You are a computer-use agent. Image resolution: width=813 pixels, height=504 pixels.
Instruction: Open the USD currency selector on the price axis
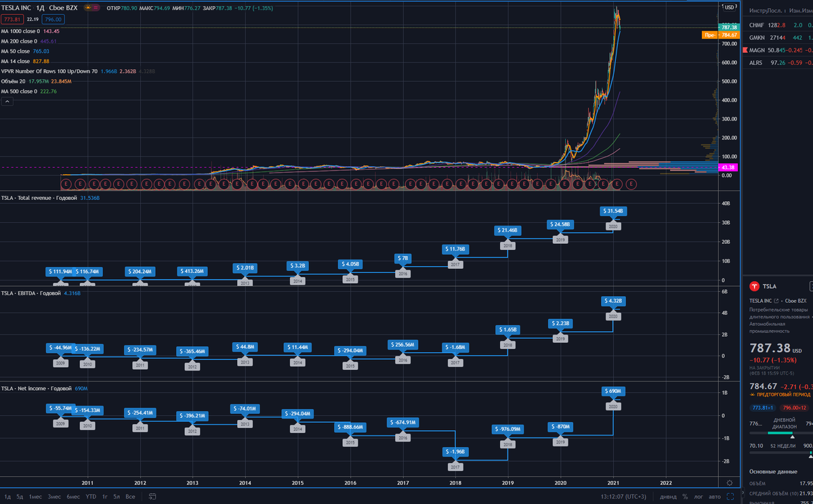pyautogui.click(x=728, y=7)
